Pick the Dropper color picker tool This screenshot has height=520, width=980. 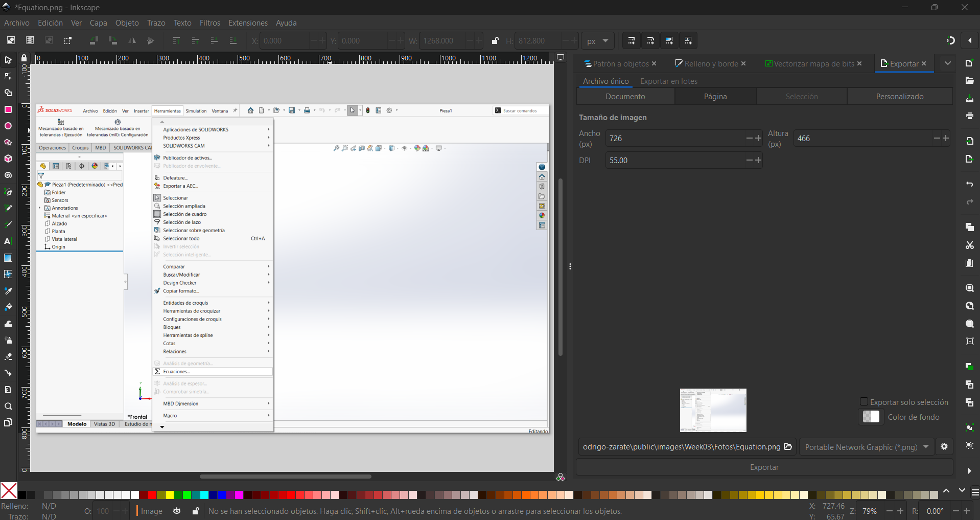click(x=8, y=290)
